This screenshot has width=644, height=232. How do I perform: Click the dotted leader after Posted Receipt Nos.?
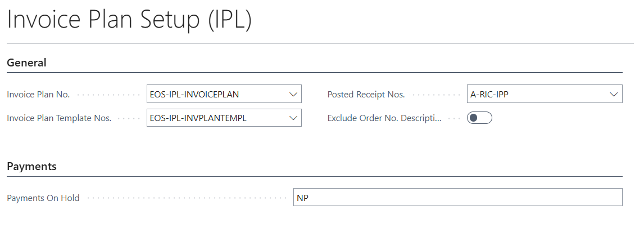tap(436, 95)
